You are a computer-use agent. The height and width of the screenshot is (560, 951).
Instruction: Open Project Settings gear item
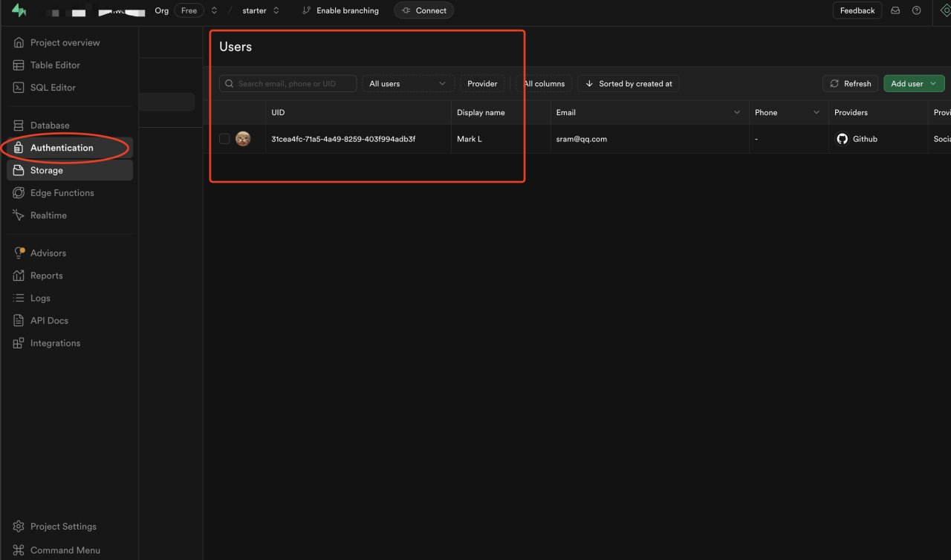pos(62,527)
